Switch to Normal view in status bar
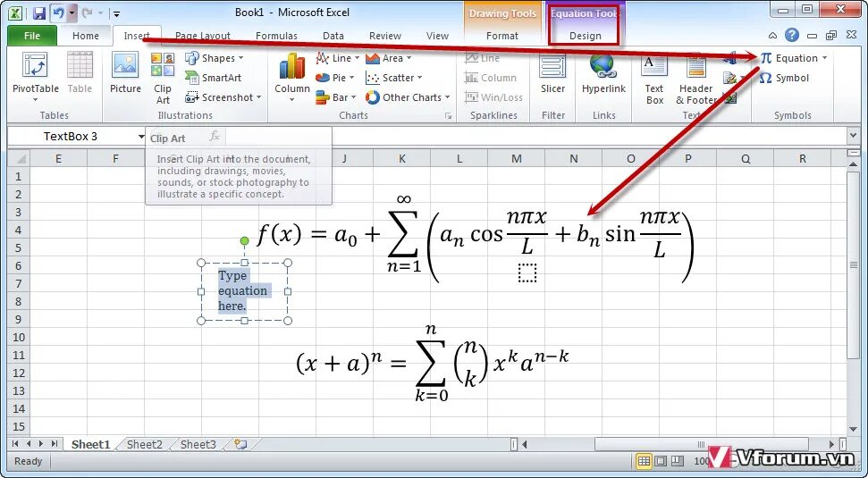Viewport: 868px width, 478px height. (x=644, y=461)
